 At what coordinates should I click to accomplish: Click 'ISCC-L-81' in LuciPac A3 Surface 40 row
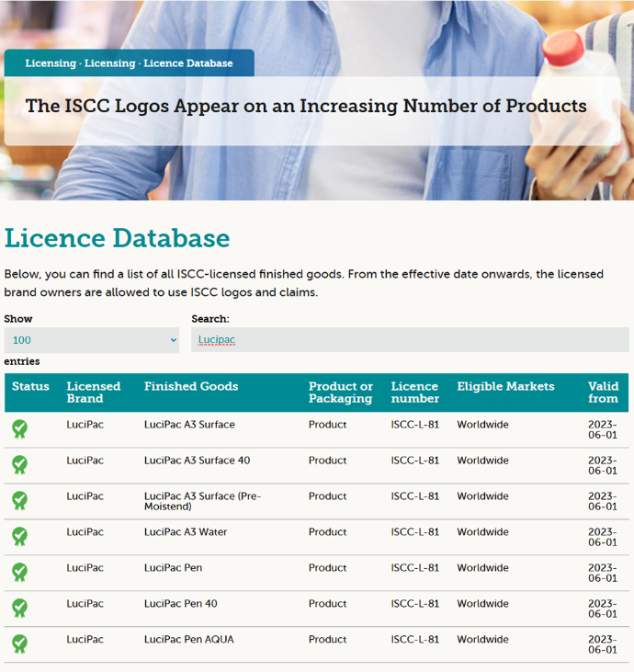click(414, 461)
